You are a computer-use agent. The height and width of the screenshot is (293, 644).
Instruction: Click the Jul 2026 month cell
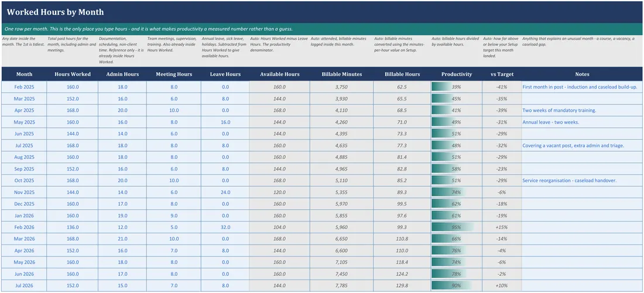click(24, 285)
